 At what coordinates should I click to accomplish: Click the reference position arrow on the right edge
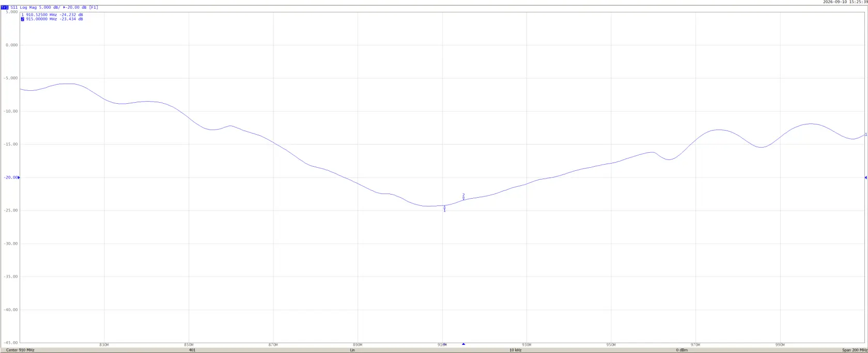(x=865, y=178)
